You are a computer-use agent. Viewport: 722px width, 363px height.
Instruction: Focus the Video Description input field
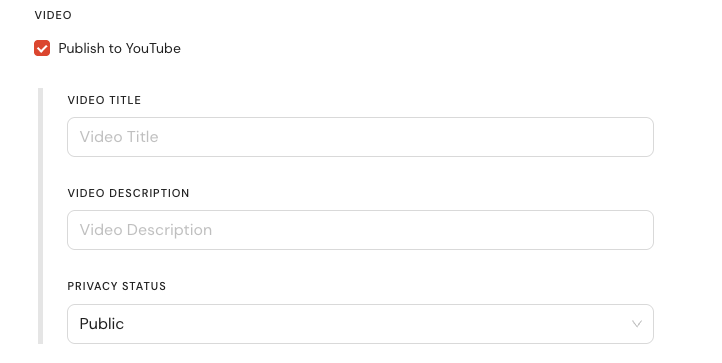tap(360, 230)
